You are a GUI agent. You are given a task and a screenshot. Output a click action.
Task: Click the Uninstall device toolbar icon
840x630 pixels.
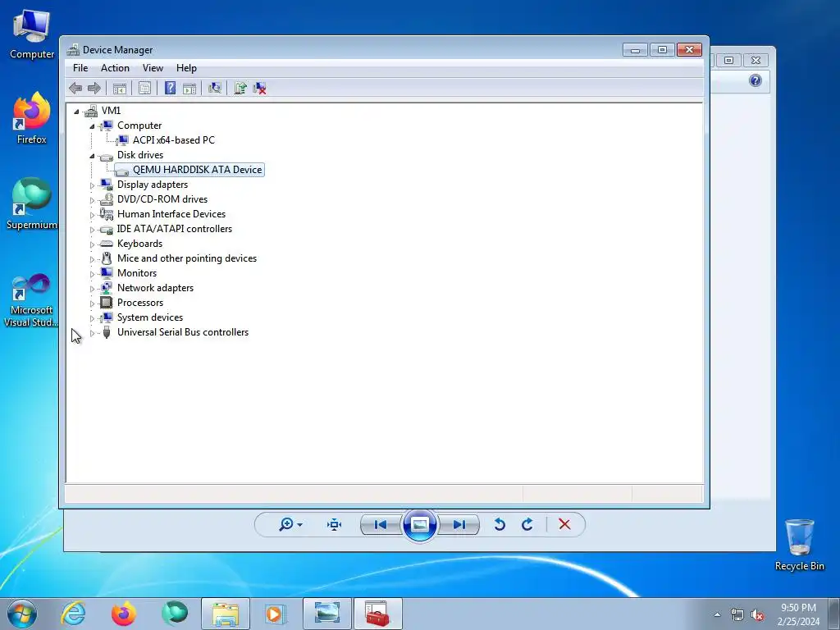[x=260, y=88]
